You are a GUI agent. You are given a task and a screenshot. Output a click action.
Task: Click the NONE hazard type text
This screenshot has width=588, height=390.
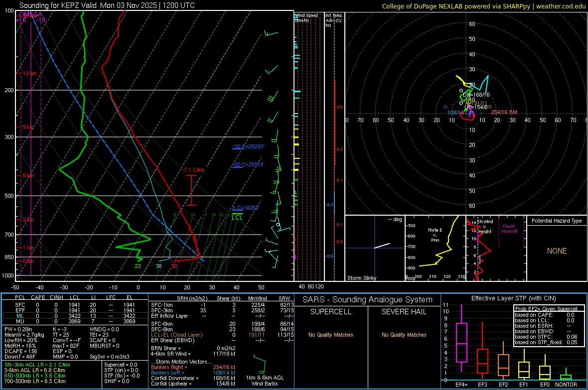pos(557,251)
